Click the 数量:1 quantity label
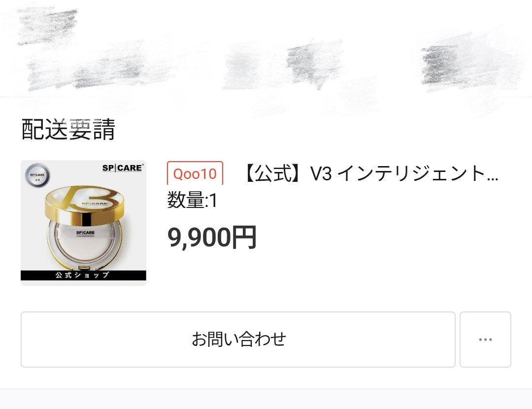Viewport: 532px width, 409px height. point(192,200)
